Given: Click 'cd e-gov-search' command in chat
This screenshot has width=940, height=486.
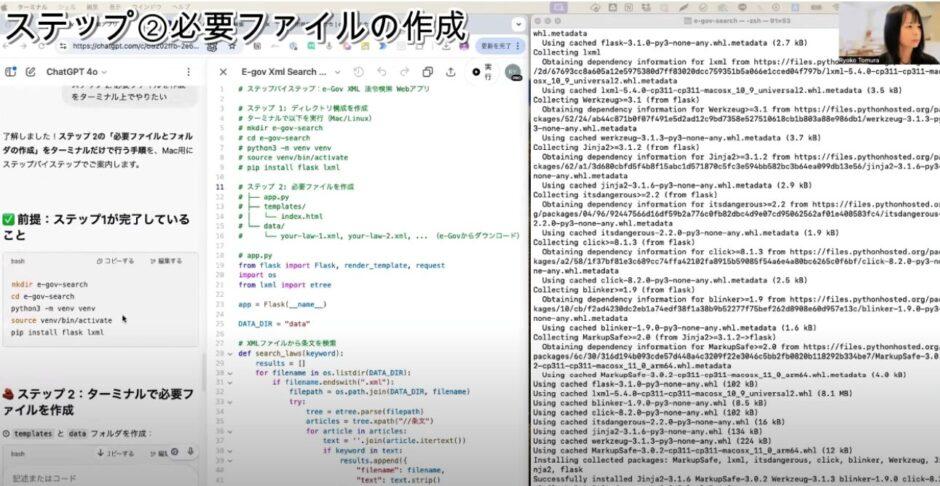Looking at the screenshot, I should pyautogui.click(x=43, y=297).
